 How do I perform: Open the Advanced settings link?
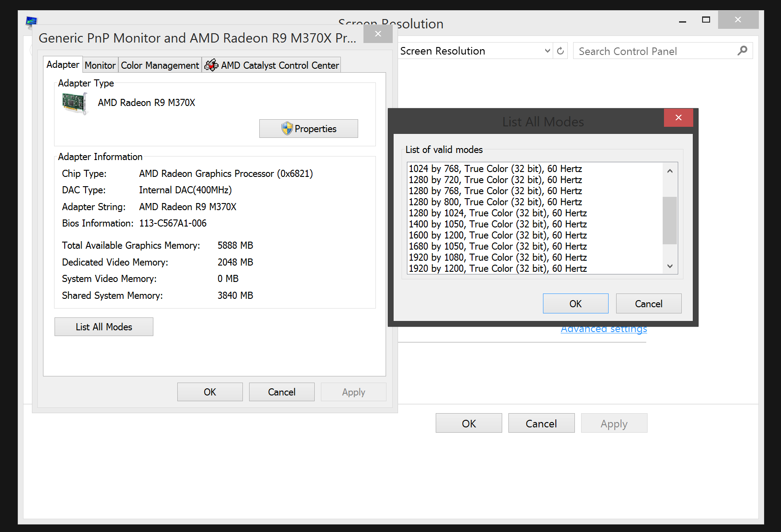[x=604, y=330]
